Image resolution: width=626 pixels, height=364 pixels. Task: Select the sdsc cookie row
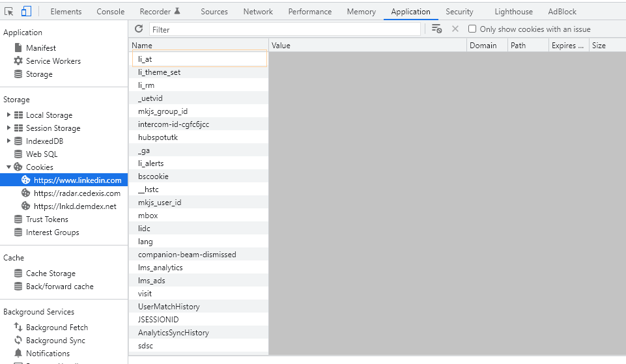[199, 345]
